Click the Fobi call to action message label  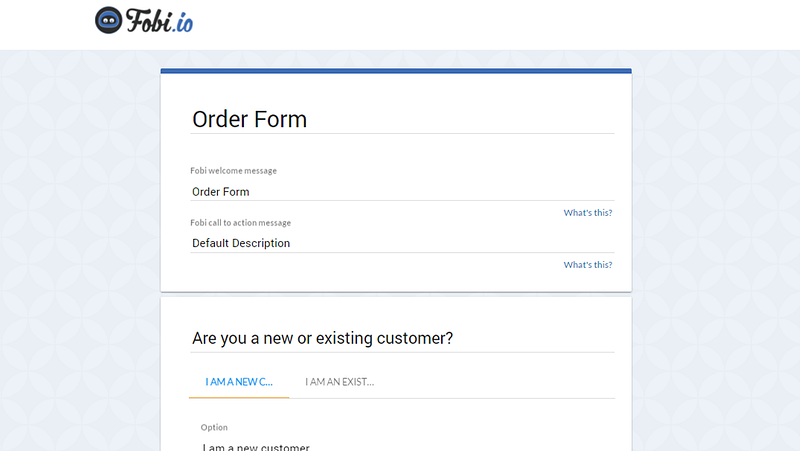241,223
